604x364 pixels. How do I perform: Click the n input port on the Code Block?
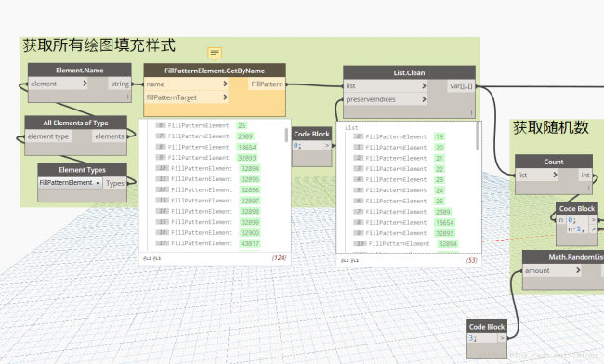click(561, 220)
